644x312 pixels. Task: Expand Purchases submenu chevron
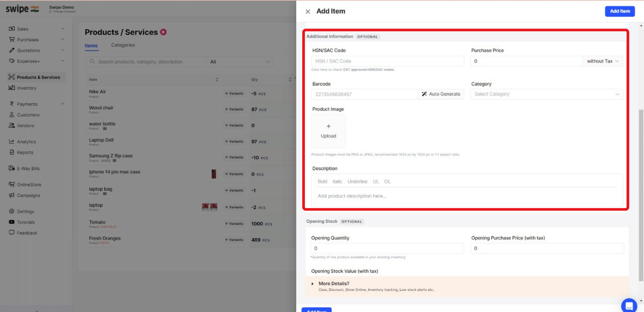(x=63, y=40)
